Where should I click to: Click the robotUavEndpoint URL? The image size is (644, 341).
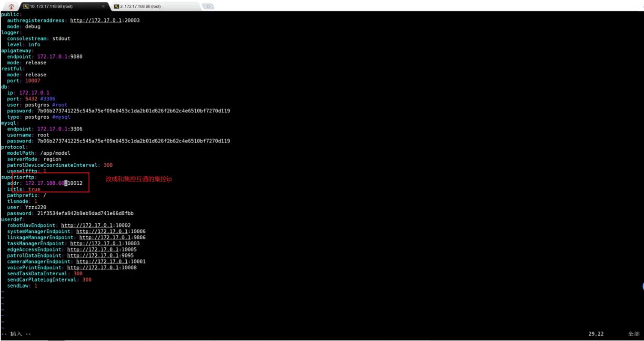coord(96,225)
